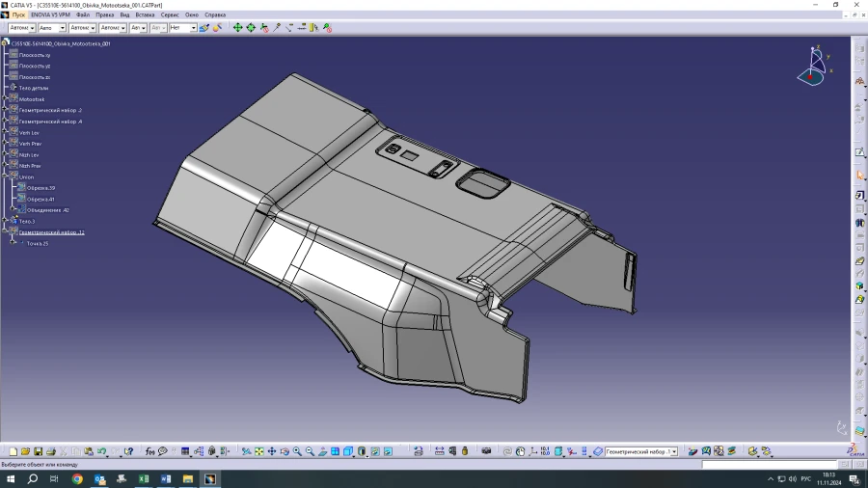Image resolution: width=868 pixels, height=488 pixels.
Task: Click the view compass in the corner
Action: coord(813,66)
